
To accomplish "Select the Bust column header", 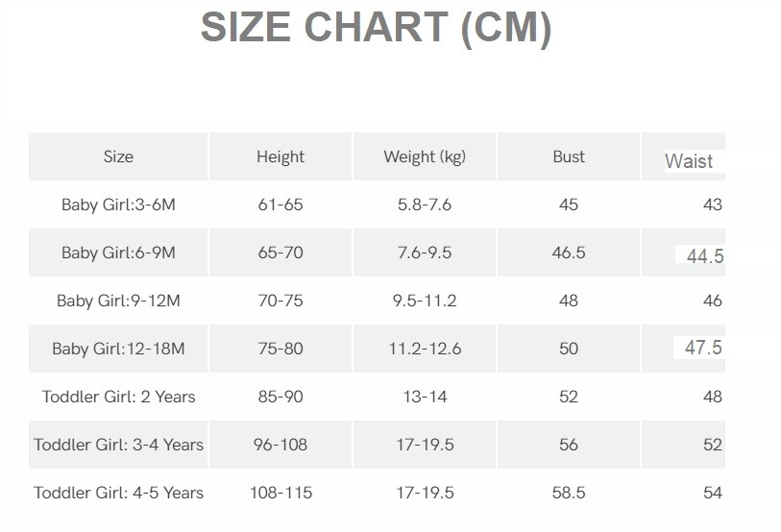I will [x=569, y=157].
